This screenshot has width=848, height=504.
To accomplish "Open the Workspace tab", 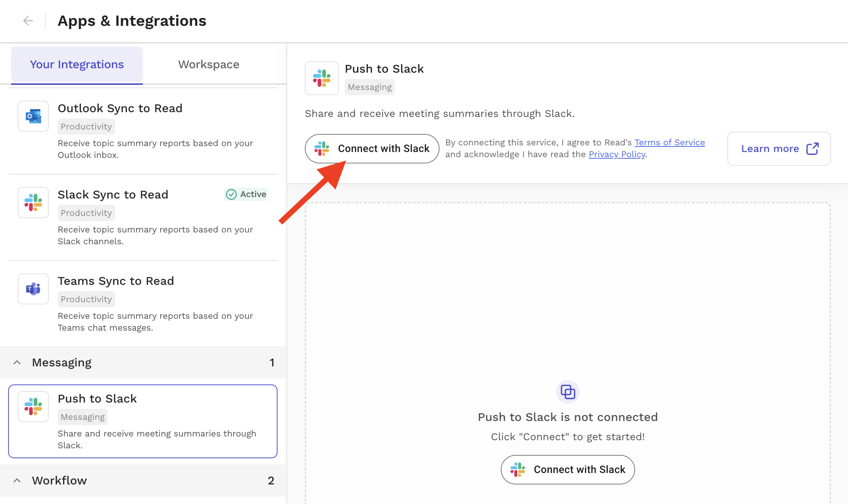I will [x=208, y=64].
